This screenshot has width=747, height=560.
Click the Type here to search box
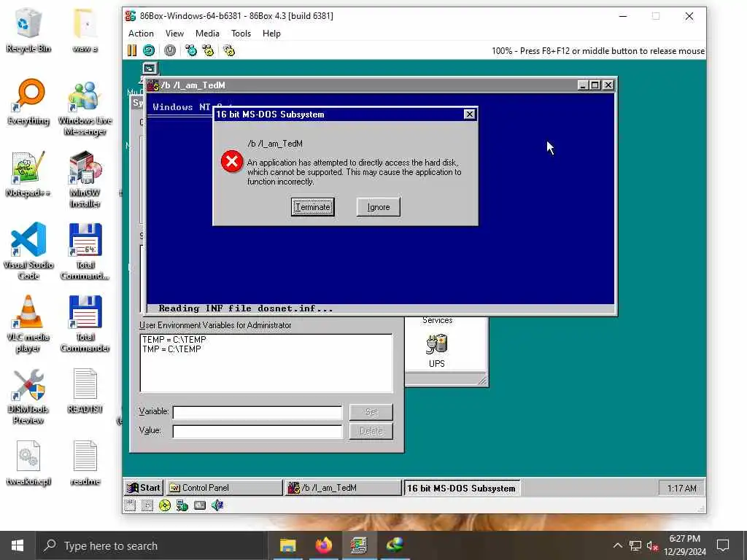coord(152,545)
